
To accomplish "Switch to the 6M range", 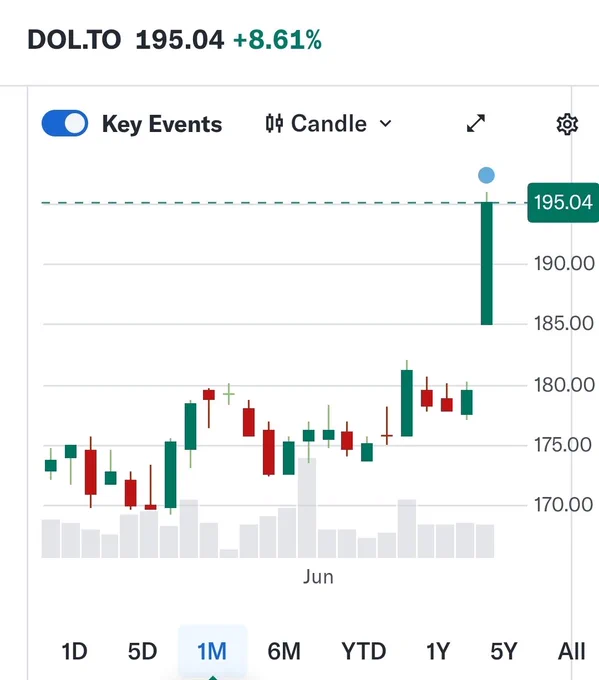I will click(x=284, y=651).
